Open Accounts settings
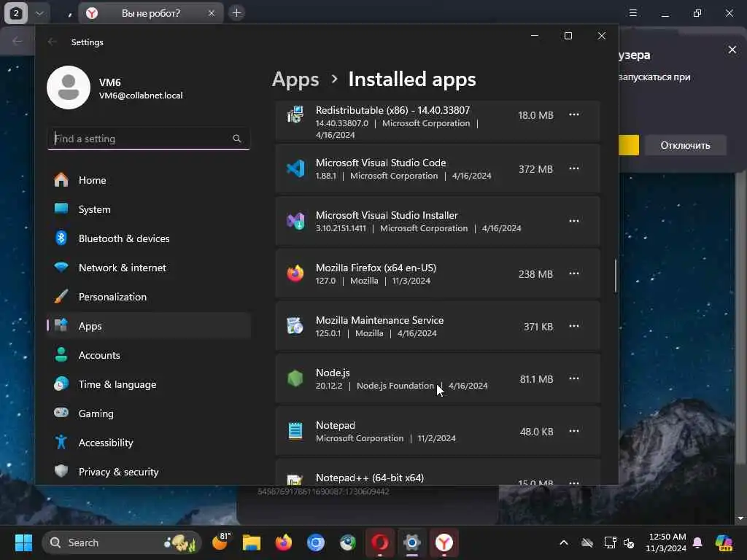The height and width of the screenshot is (560, 747). click(x=149, y=355)
